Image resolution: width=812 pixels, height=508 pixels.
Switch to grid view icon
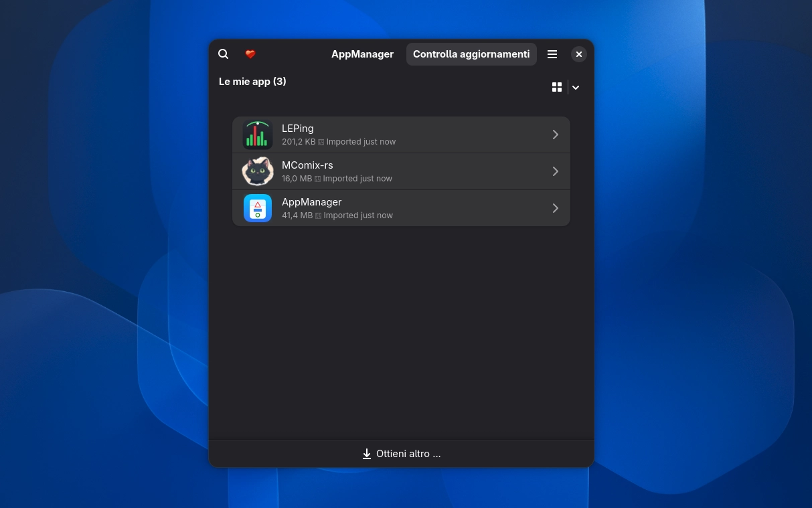pos(557,87)
